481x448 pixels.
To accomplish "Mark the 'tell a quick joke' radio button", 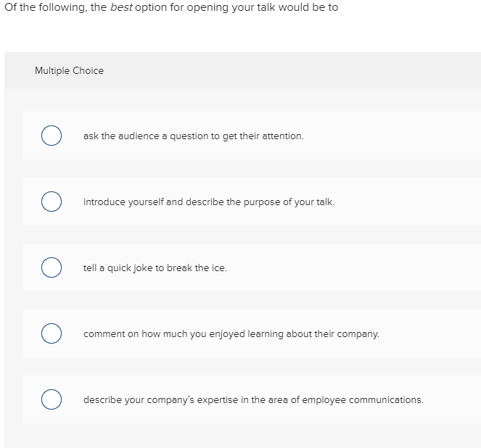I will (x=51, y=268).
